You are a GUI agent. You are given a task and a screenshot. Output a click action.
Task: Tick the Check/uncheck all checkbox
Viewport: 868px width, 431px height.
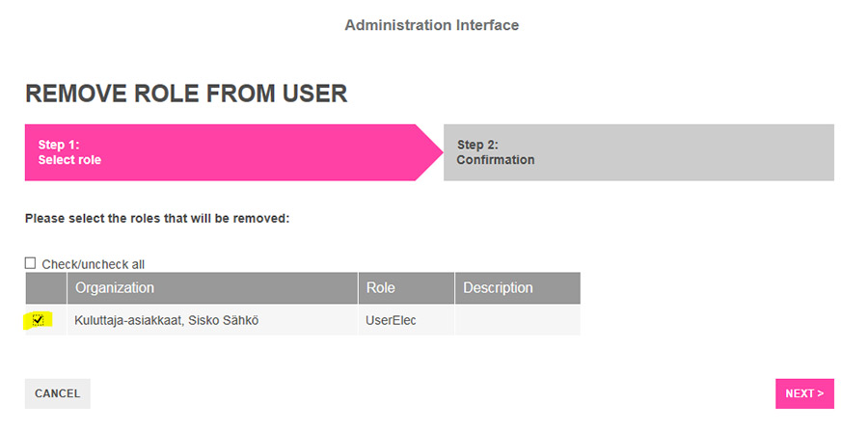point(30,263)
